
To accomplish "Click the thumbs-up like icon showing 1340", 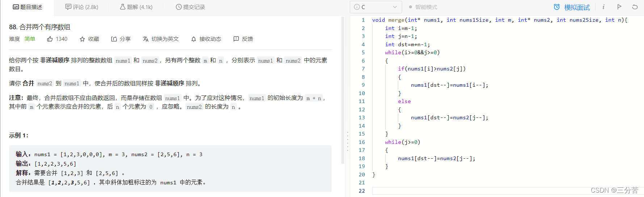I will point(50,39).
